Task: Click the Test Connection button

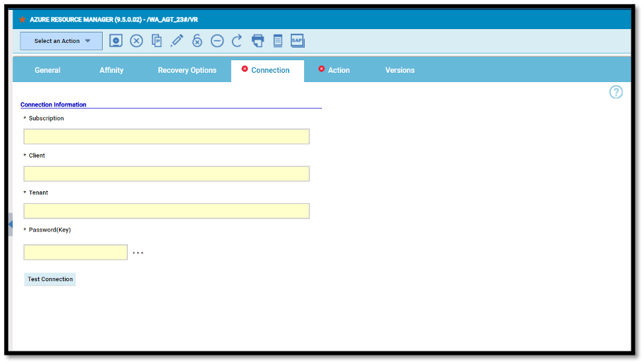Action: point(50,279)
